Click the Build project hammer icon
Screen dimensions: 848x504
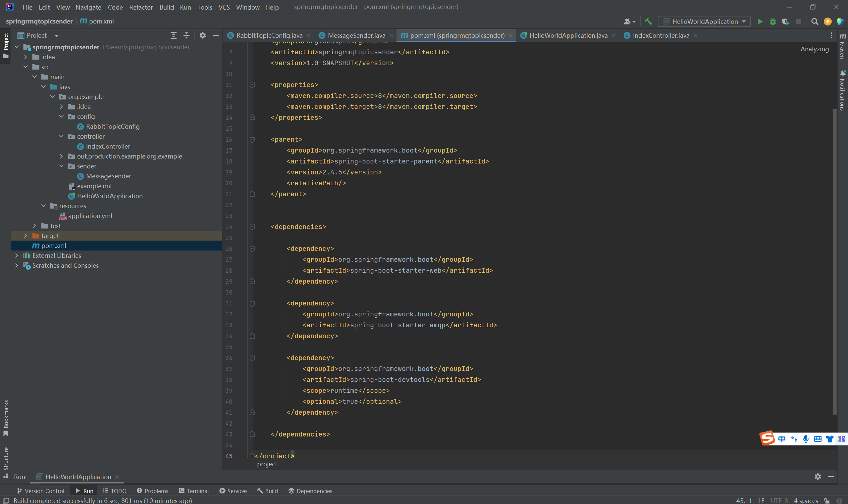click(x=648, y=22)
